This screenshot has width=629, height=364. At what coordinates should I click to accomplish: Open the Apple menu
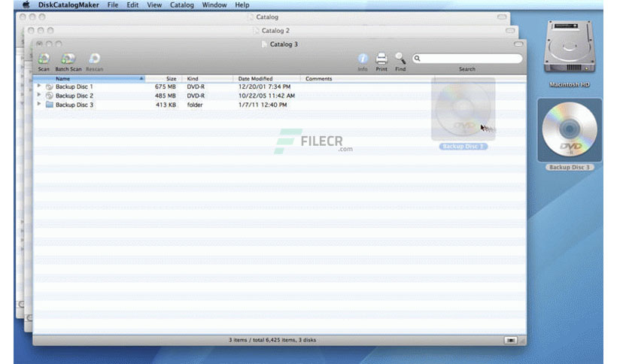point(26,5)
